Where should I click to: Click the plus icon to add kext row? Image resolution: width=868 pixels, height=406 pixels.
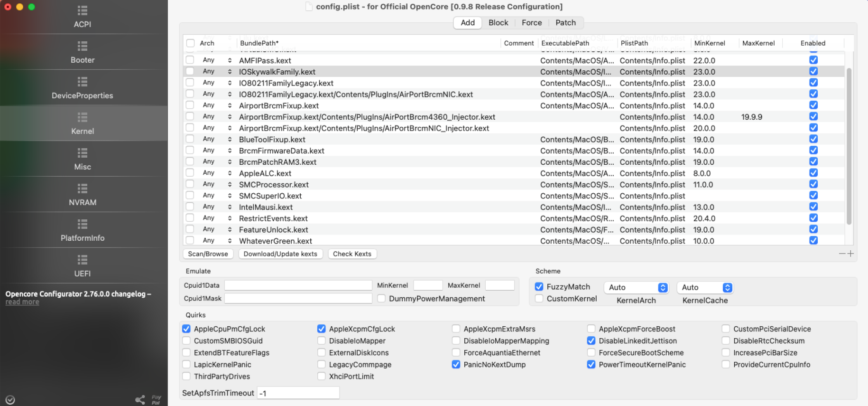click(850, 254)
